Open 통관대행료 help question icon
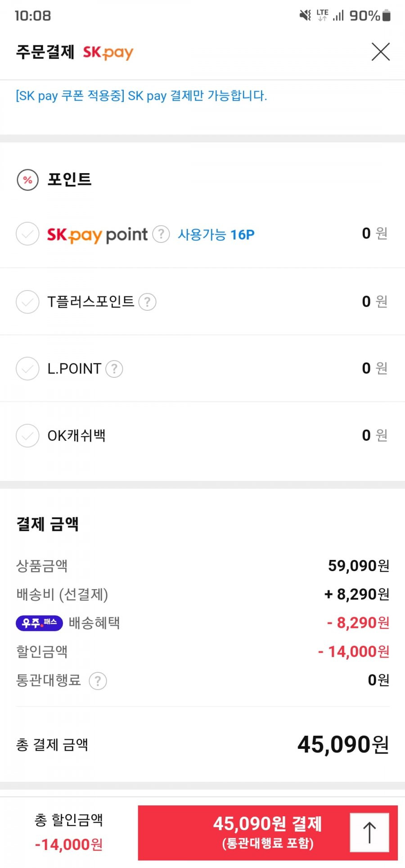Image resolution: width=405 pixels, height=868 pixels. coord(98,681)
